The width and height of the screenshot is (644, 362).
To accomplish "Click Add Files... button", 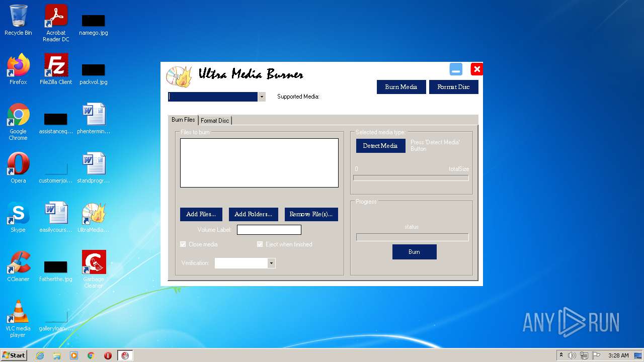I will [x=201, y=214].
